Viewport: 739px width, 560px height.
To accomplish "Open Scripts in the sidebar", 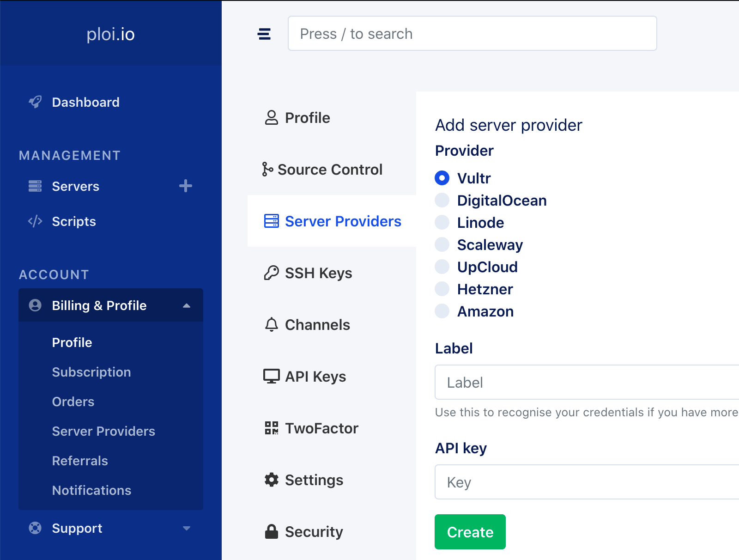I will click(74, 221).
